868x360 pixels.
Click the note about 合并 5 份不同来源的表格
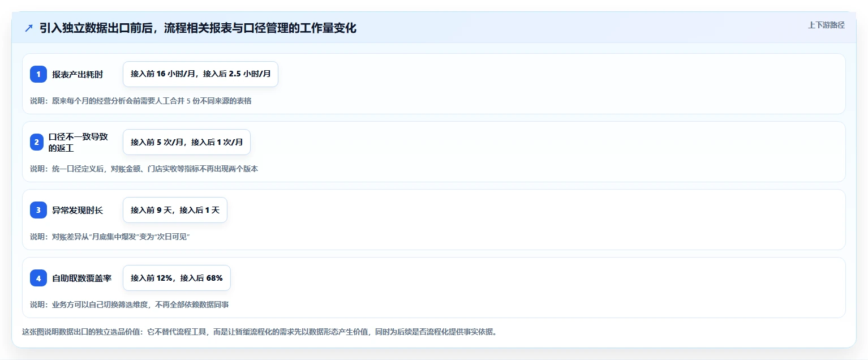click(x=141, y=101)
